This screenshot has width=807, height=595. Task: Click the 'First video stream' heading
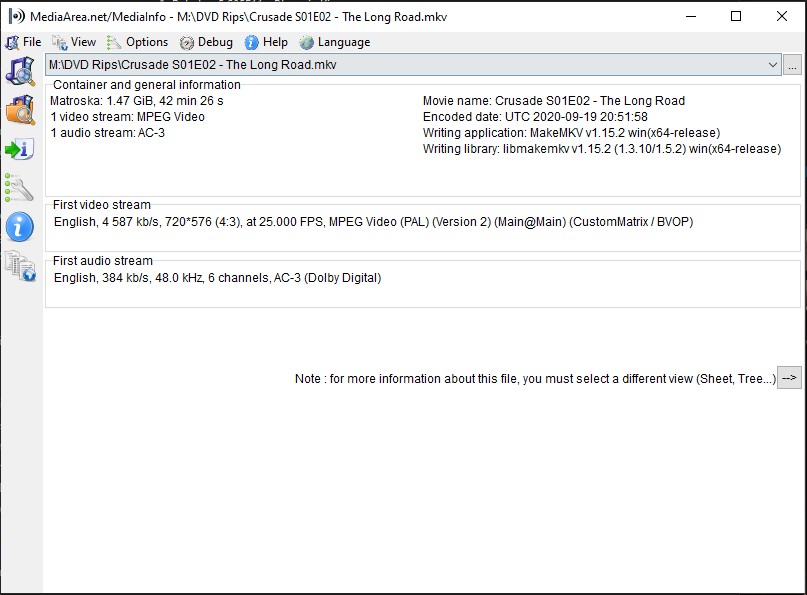(102, 205)
